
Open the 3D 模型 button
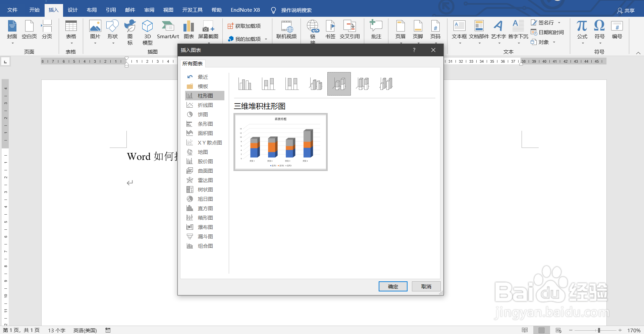pyautogui.click(x=147, y=32)
